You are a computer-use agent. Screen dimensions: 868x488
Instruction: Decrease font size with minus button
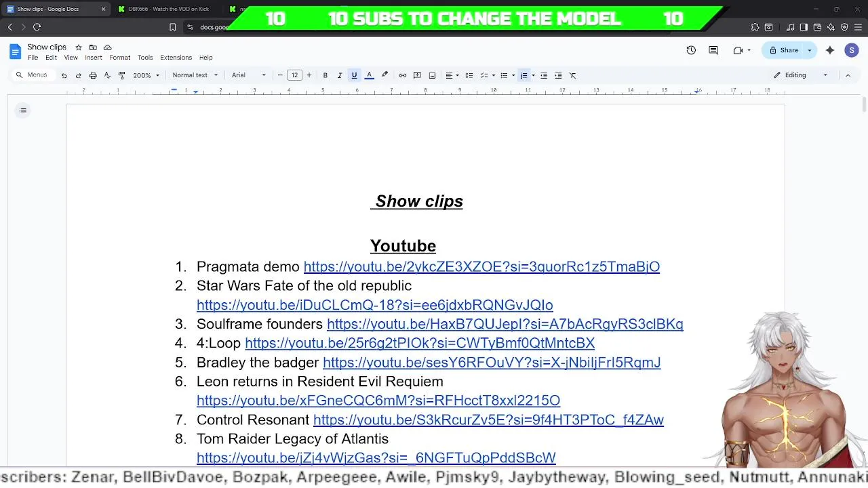tap(280, 75)
